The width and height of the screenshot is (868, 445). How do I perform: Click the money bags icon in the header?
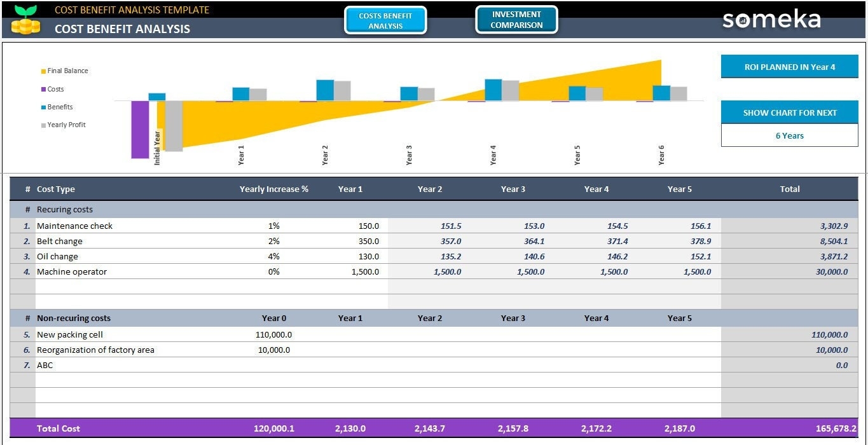click(25, 25)
